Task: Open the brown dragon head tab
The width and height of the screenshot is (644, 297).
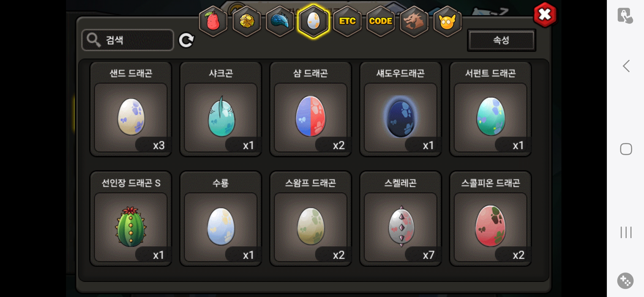Action: (x=414, y=21)
